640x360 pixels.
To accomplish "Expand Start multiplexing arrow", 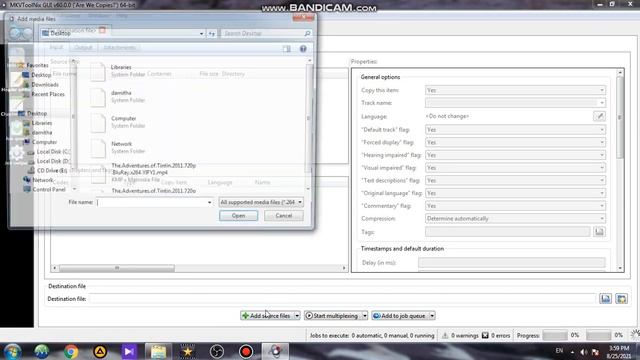I will [364, 316].
